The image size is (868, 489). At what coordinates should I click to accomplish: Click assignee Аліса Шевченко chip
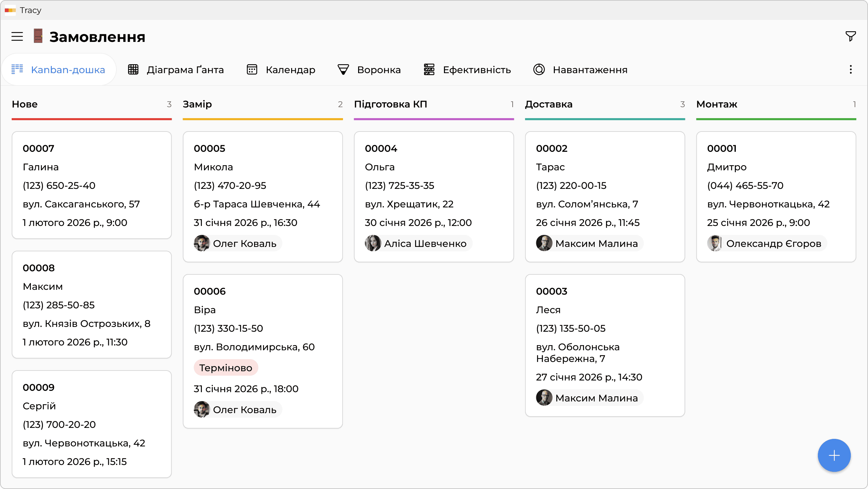tap(418, 243)
